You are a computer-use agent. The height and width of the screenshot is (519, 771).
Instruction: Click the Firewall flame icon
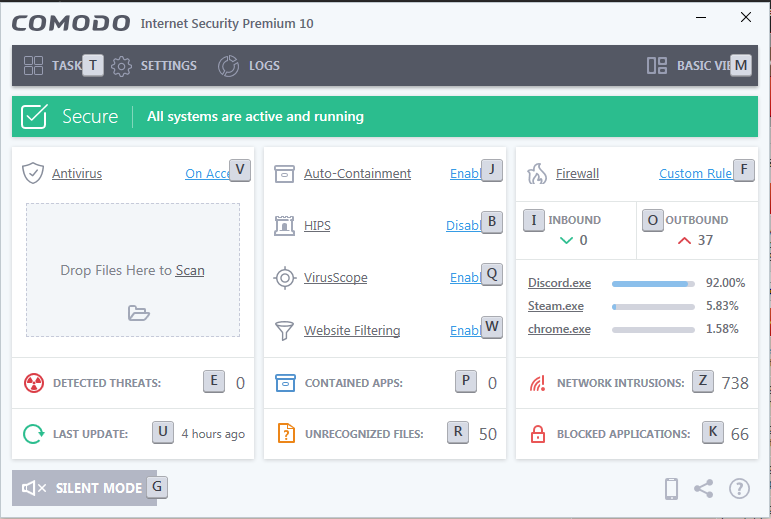tap(537, 173)
